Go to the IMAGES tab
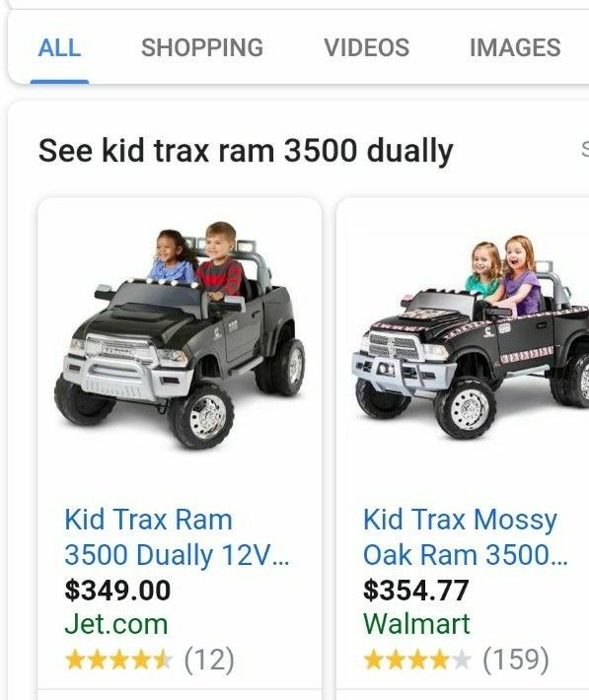This screenshot has width=589, height=700. point(515,47)
